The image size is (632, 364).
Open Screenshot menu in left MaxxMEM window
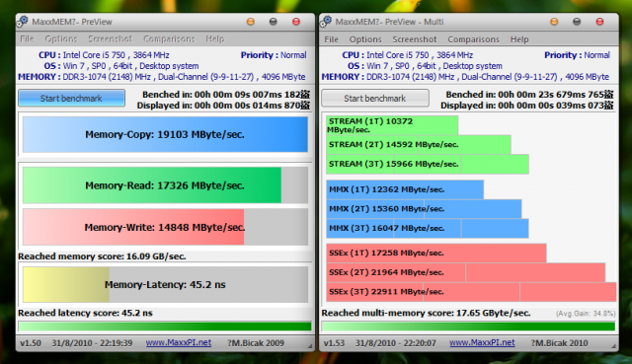click(x=110, y=39)
